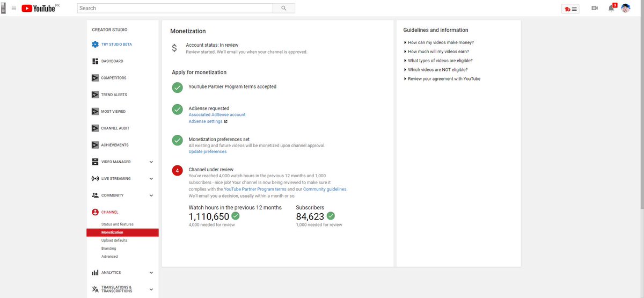Click the Translations & Transcriptions icon
Image resolution: width=644 pixels, height=298 pixels.
(x=95, y=289)
